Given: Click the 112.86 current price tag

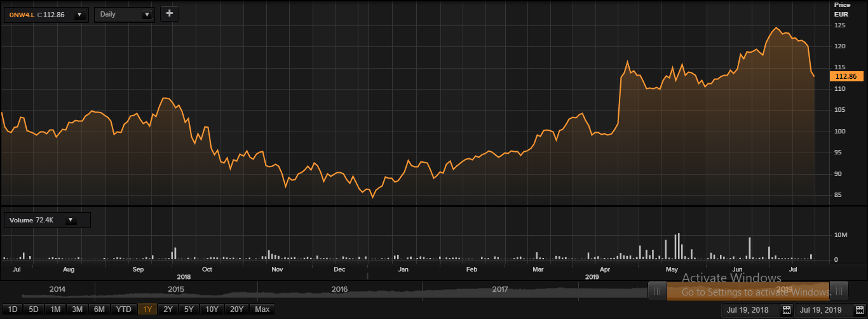Looking at the screenshot, I should pyautogui.click(x=846, y=76).
